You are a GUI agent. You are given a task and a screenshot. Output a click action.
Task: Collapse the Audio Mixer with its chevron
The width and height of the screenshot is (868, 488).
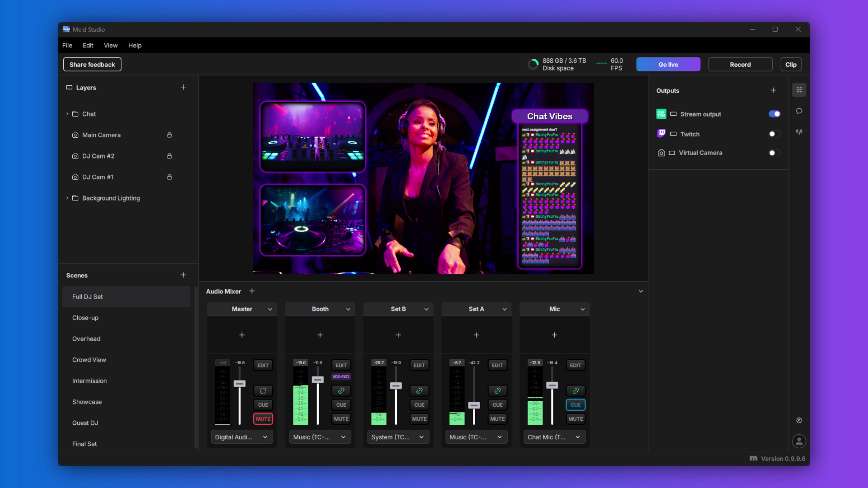click(641, 291)
